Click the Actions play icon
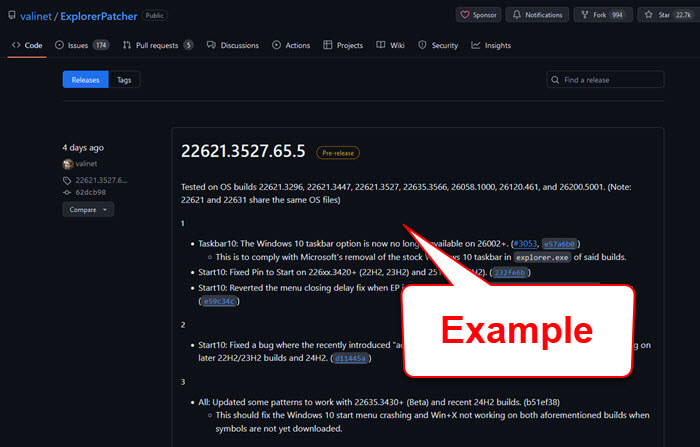700x447 pixels. (276, 45)
